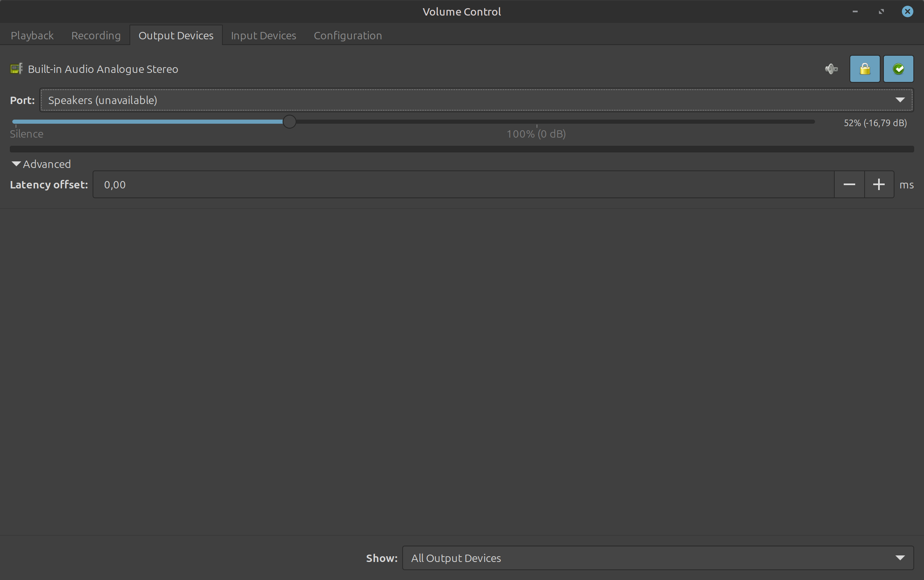
Task: Close the Volume Control window
Action: pos(907,11)
